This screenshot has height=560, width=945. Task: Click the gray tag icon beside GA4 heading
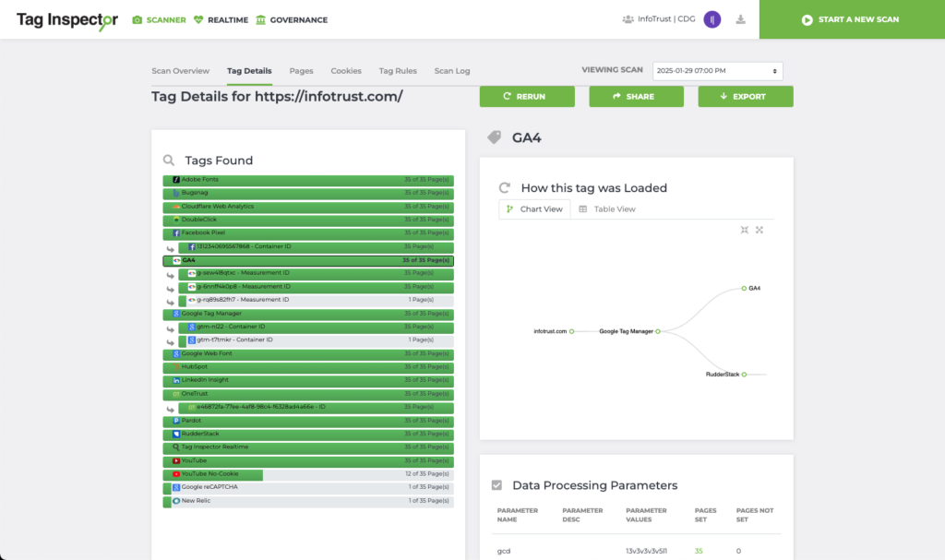click(495, 137)
